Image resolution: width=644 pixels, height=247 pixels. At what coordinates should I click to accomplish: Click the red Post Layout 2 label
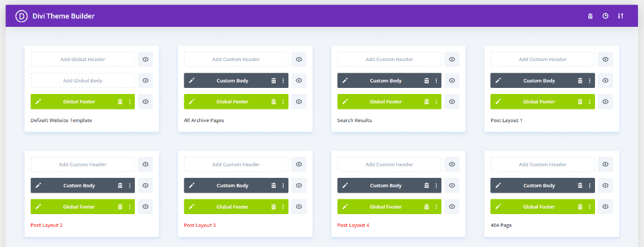[x=46, y=226]
